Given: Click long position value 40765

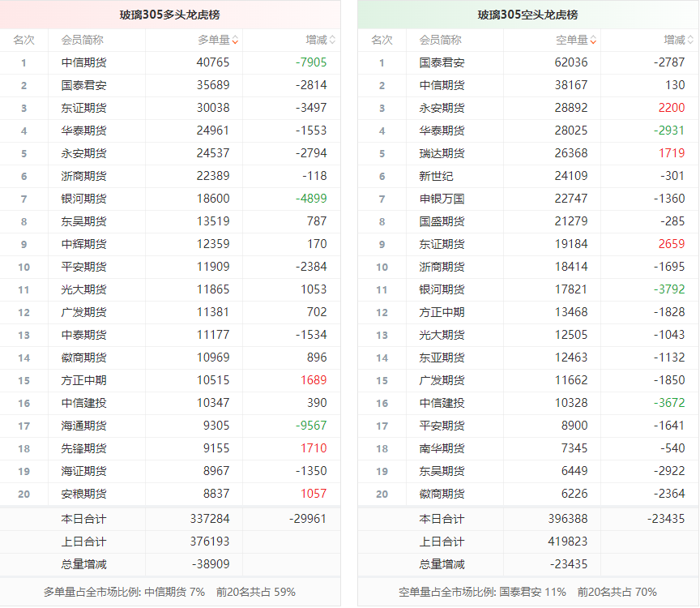Looking at the screenshot, I should pyautogui.click(x=213, y=62).
